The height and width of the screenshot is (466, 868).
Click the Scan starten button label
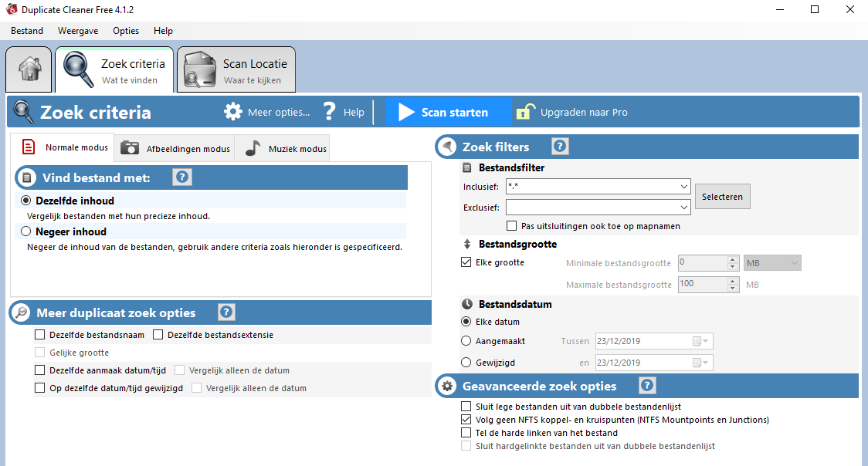(455, 112)
